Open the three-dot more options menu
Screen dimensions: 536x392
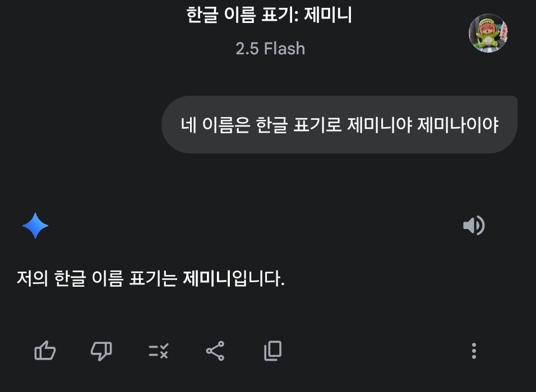tap(474, 351)
